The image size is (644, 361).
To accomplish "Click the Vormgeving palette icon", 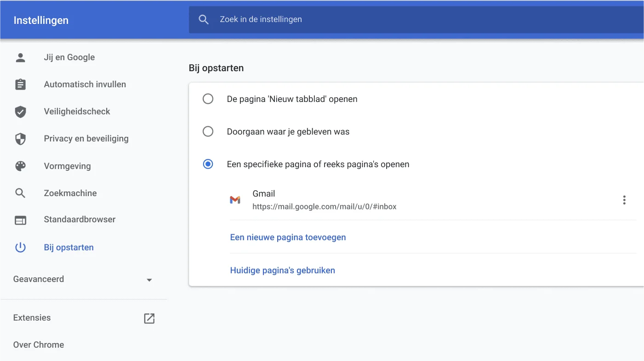I will (20, 166).
